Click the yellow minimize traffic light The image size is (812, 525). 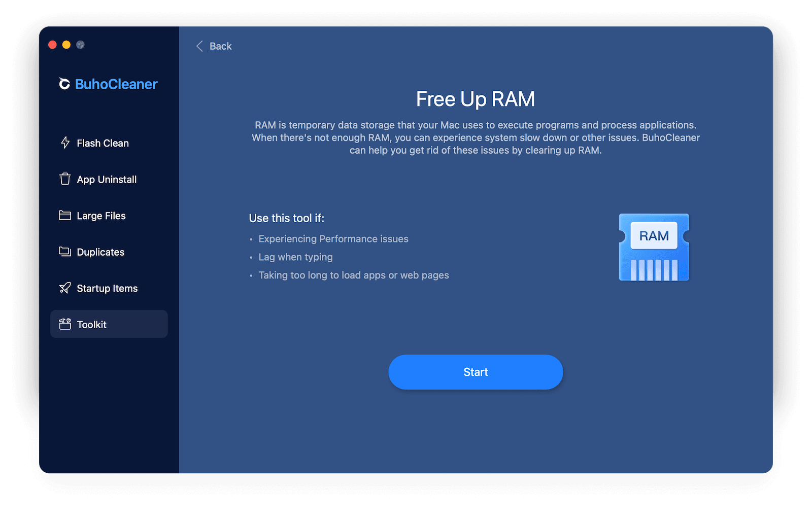[66, 45]
